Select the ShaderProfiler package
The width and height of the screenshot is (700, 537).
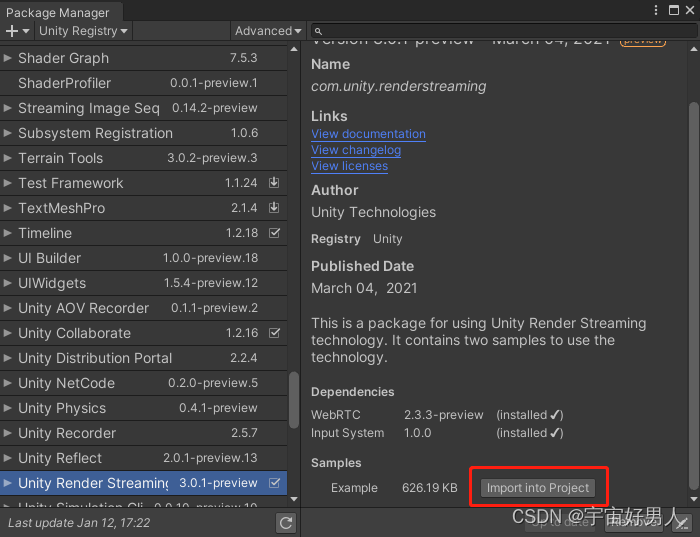143,83
